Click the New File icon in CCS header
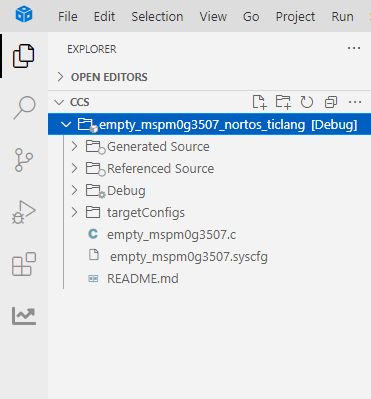 pyautogui.click(x=259, y=102)
